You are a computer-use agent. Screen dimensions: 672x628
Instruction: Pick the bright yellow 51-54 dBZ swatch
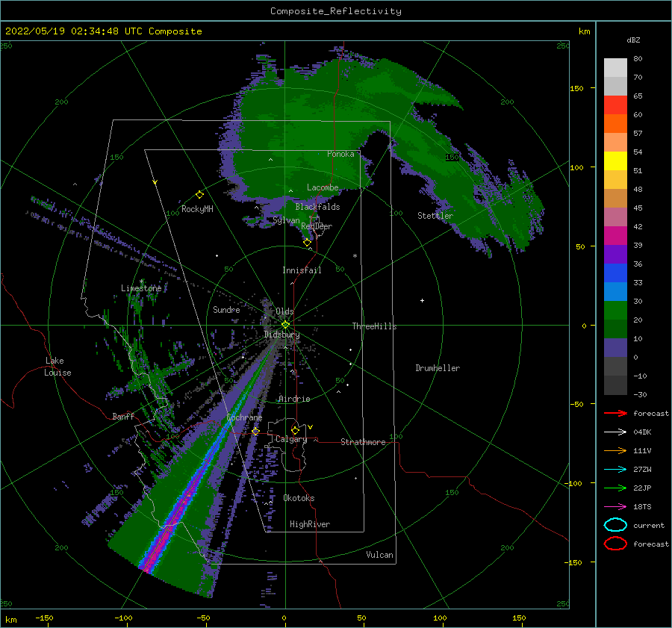pos(615,161)
